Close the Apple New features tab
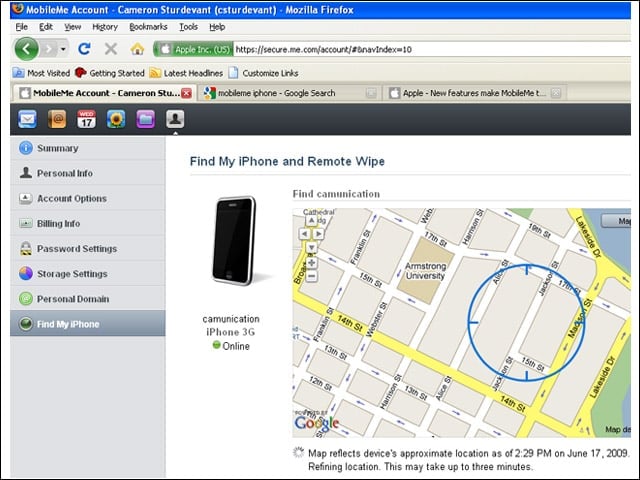 point(556,93)
